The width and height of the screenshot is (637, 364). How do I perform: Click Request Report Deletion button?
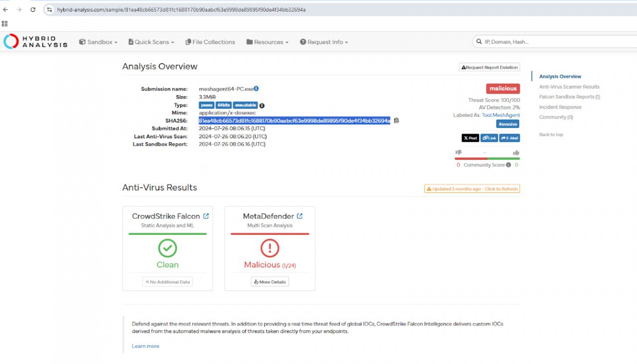coord(489,67)
